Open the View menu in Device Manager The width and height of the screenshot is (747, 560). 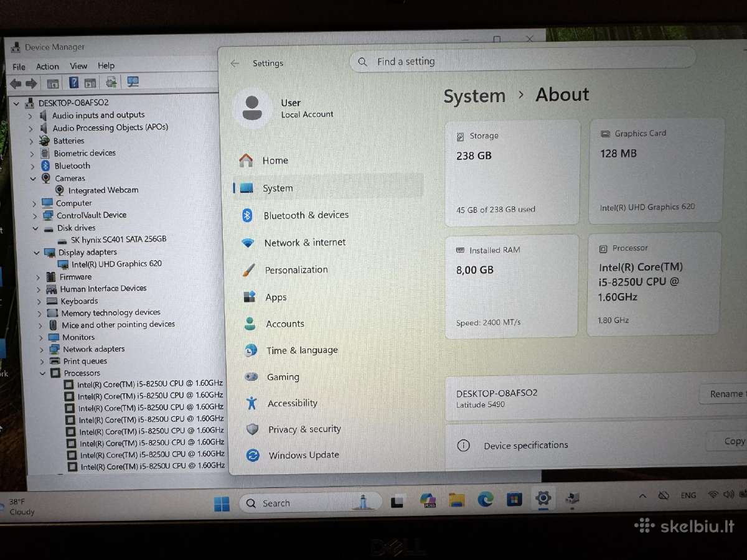tap(78, 66)
